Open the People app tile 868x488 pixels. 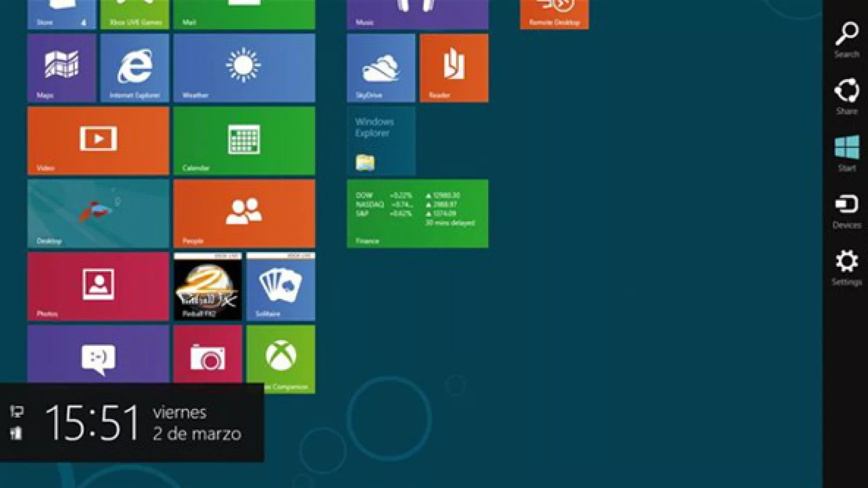pos(244,214)
